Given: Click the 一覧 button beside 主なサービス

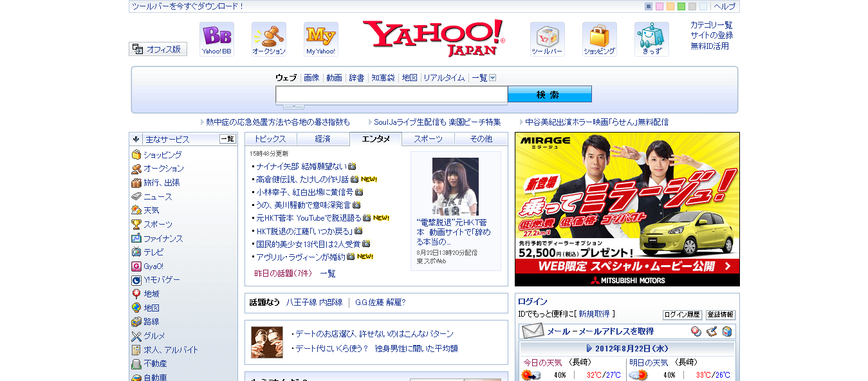Looking at the screenshot, I should tap(228, 139).
